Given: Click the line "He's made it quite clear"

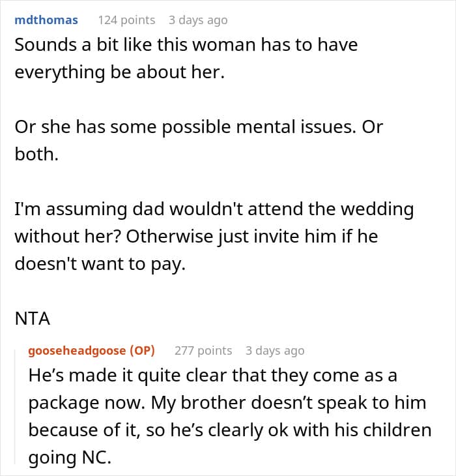Looking at the screenshot, I should (211, 376).
